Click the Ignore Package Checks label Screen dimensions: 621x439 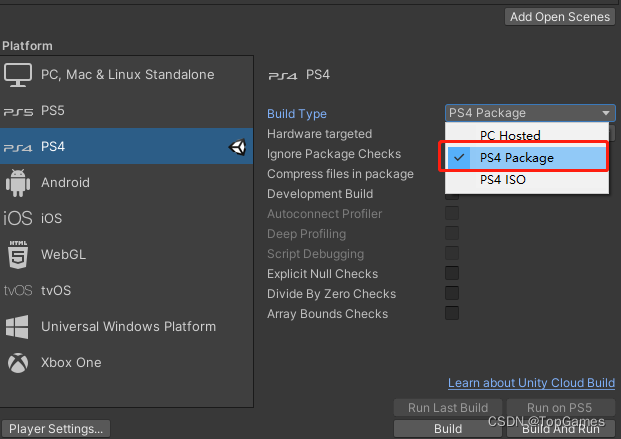click(x=334, y=154)
